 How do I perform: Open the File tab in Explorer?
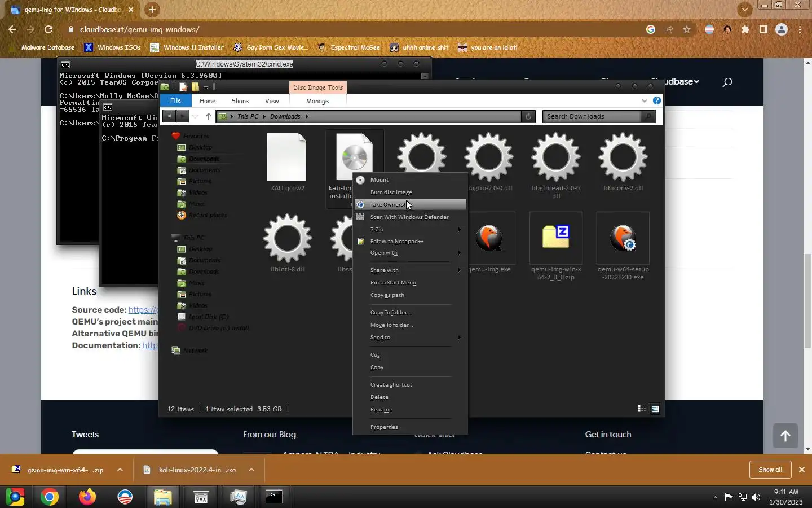pyautogui.click(x=176, y=100)
